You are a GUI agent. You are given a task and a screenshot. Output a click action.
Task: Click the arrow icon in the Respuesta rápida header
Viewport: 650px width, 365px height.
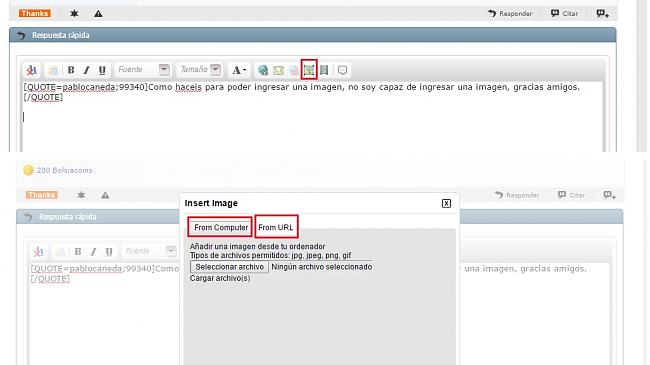pos(21,35)
